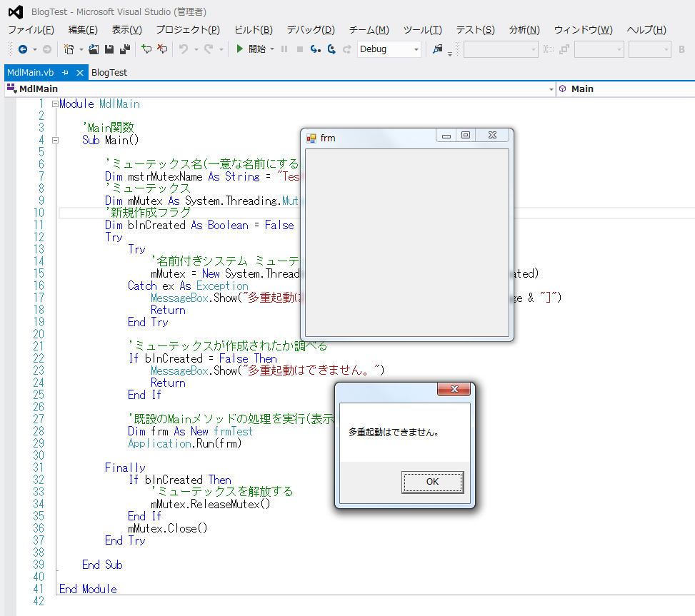Click the 多重起動はできません。 message text
Screen dimensions: 695x616
tap(393, 433)
